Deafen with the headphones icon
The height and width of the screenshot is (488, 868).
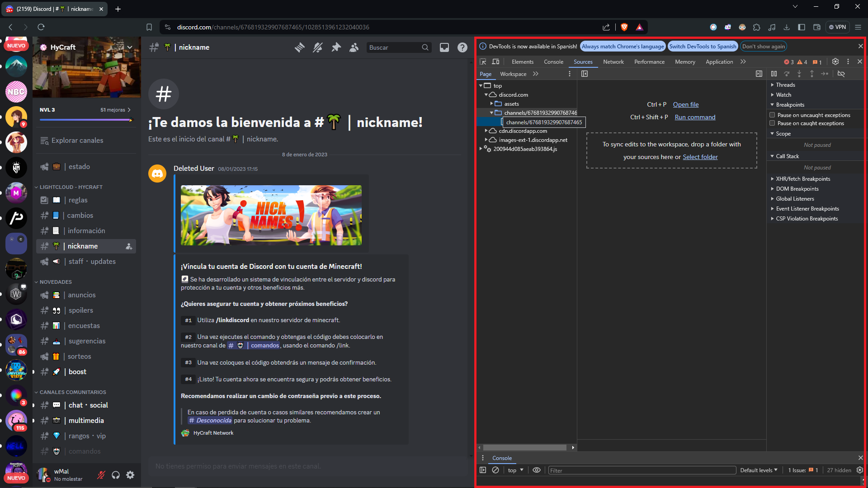tap(116, 475)
